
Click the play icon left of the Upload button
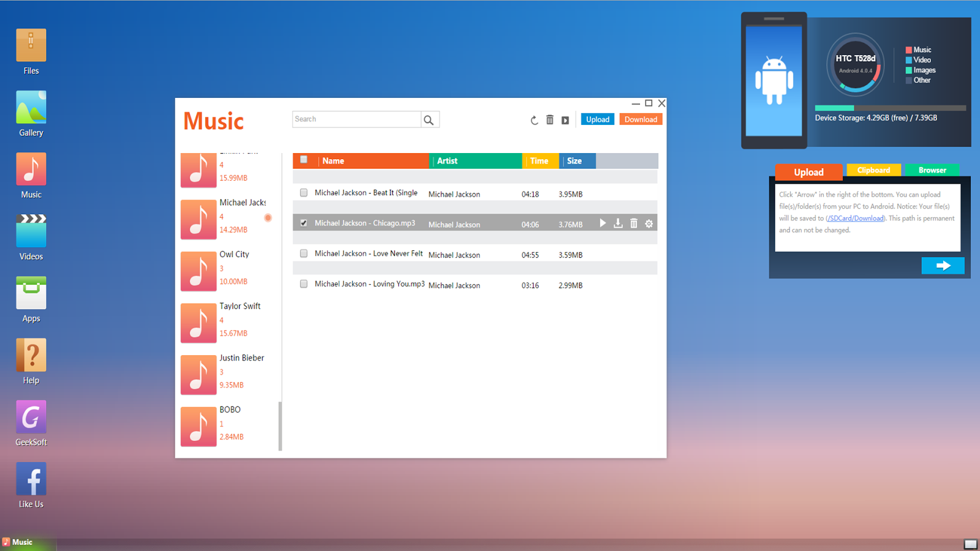(565, 120)
